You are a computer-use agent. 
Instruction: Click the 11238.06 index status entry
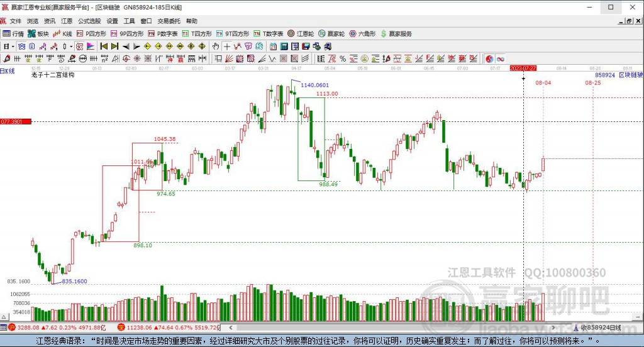tap(169, 328)
